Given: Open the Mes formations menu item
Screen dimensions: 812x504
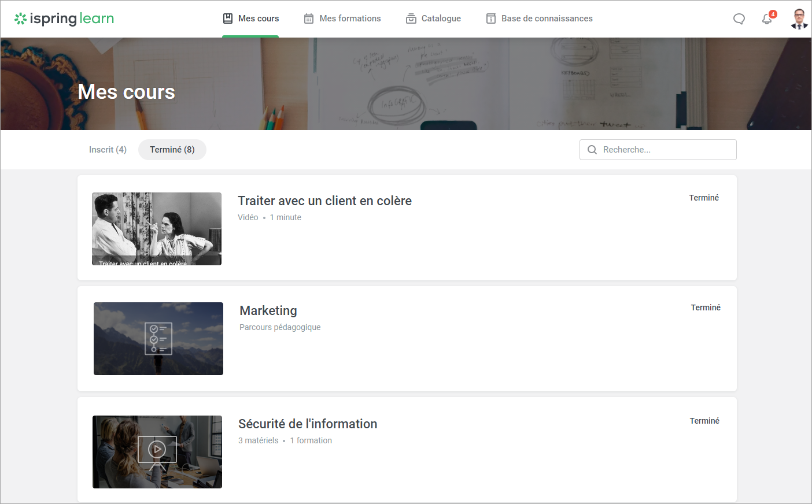Looking at the screenshot, I should coord(350,18).
